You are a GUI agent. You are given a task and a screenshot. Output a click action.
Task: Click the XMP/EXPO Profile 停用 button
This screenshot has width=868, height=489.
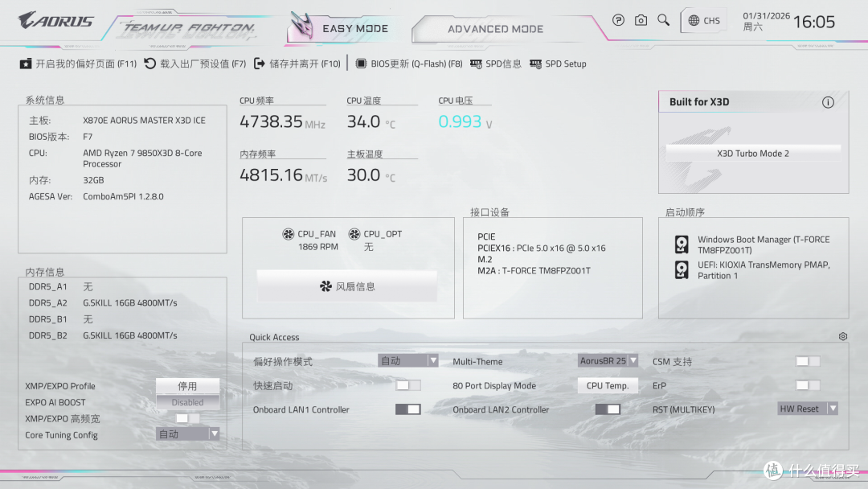point(187,385)
